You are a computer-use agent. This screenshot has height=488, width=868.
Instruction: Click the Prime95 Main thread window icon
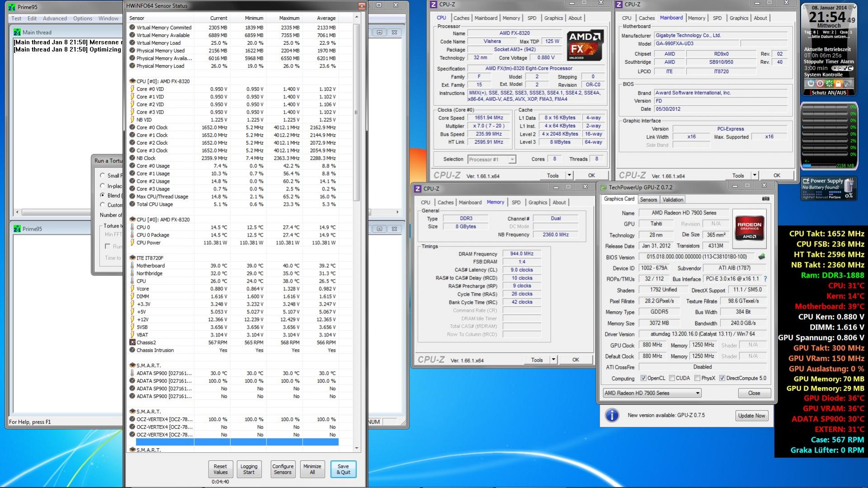(17, 32)
